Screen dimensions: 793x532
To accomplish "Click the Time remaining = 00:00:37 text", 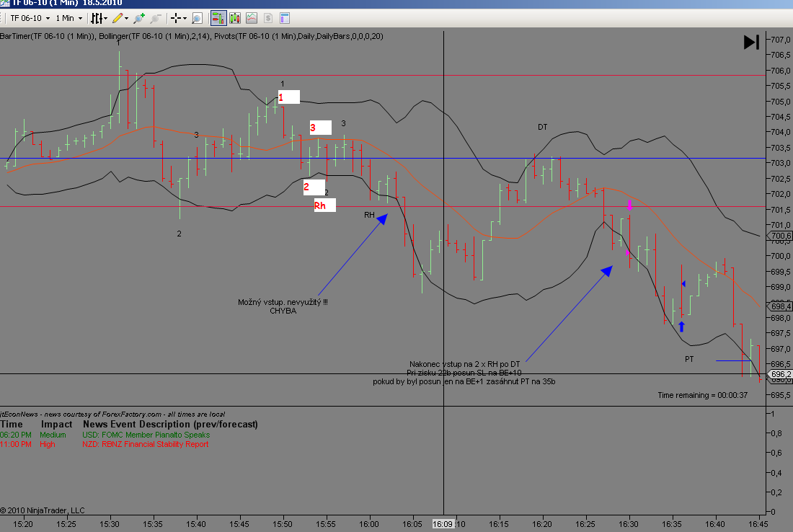I will click(702, 395).
